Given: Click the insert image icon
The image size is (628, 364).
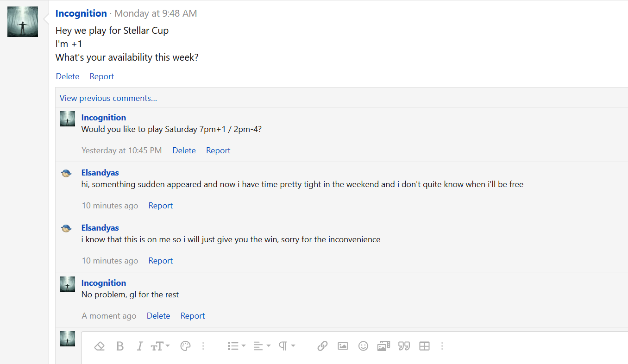Looking at the screenshot, I should click(x=343, y=346).
